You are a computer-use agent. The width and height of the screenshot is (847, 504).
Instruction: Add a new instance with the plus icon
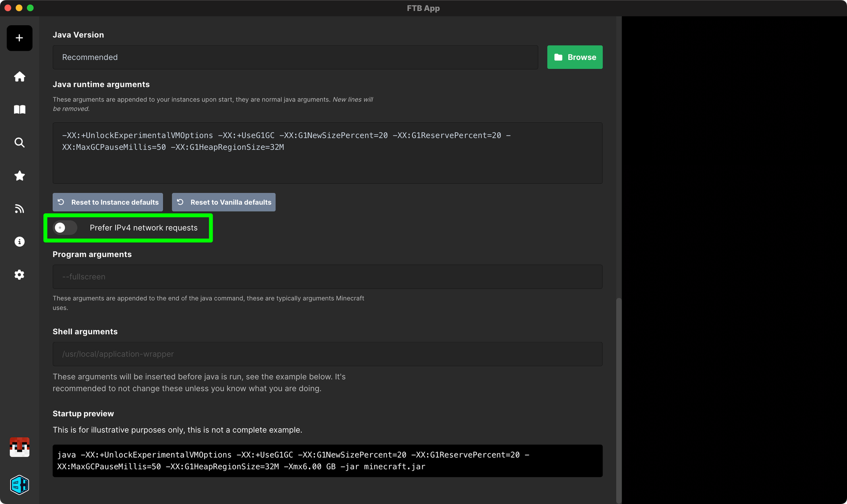point(19,38)
